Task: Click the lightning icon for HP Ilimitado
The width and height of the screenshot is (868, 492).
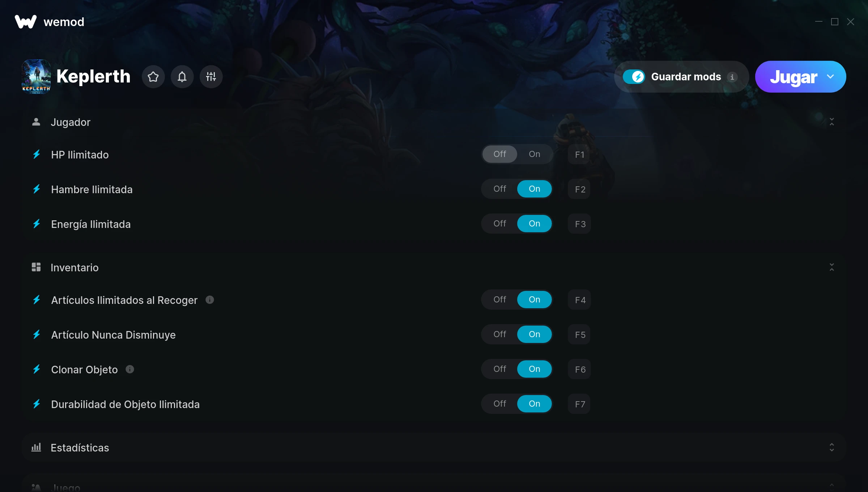Action: click(x=37, y=154)
